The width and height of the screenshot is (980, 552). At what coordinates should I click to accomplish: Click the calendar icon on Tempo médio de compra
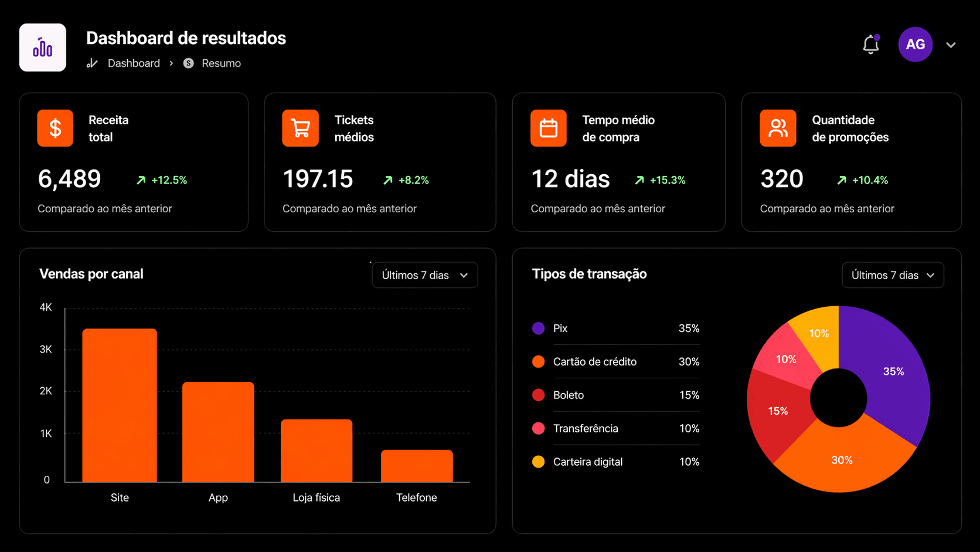pos(547,128)
